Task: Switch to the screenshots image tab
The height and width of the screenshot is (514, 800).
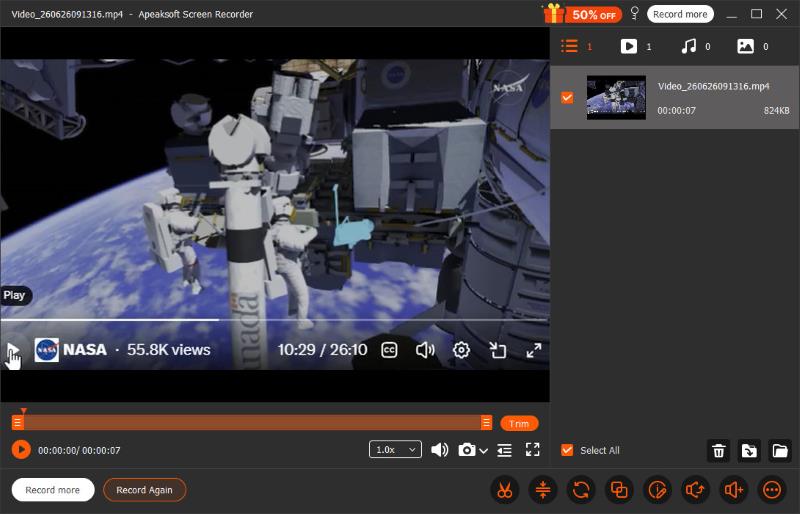Action: (x=745, y=46)
